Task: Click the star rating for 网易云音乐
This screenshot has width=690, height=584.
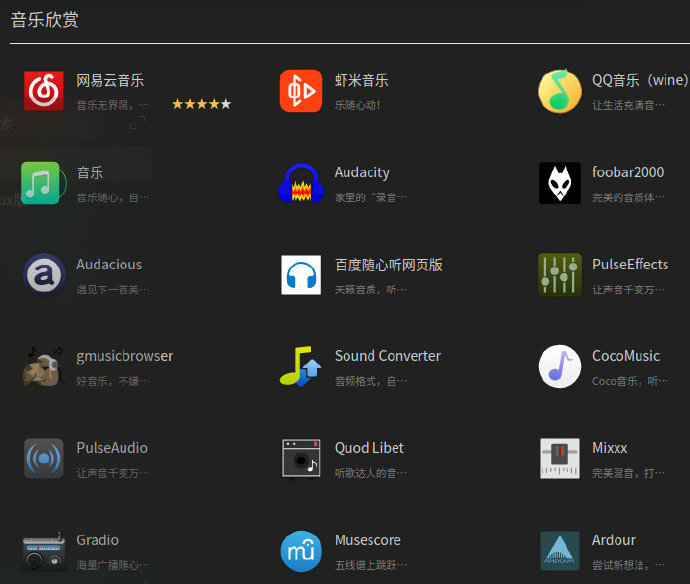Action: (x=202, y=104)
